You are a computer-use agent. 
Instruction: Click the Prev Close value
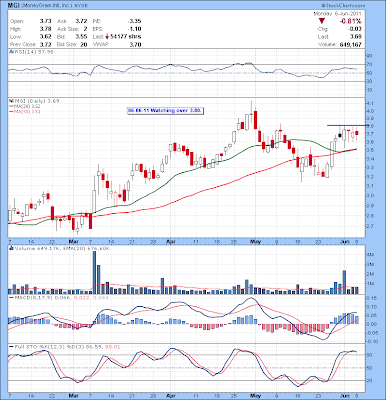(46, 44)
